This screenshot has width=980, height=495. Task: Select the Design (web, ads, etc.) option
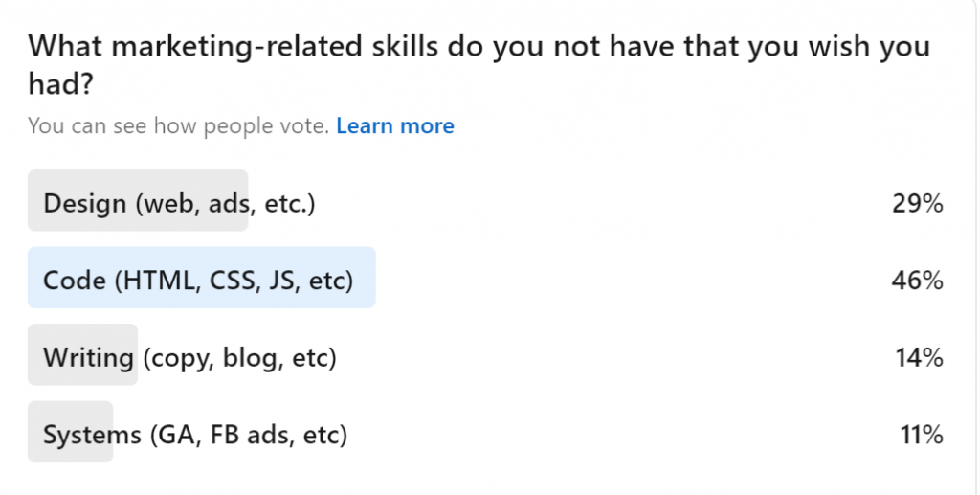pos(179,202)
